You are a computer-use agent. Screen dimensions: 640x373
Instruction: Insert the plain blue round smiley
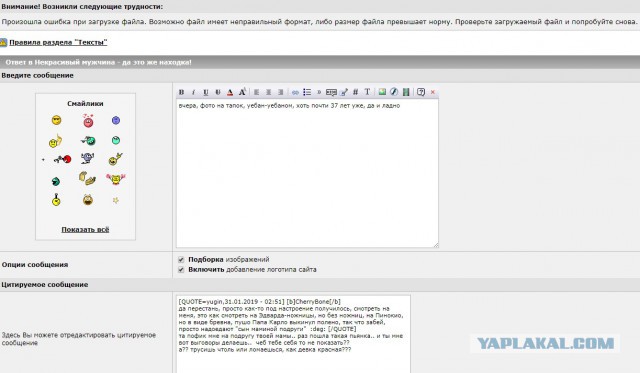[116, 120]
